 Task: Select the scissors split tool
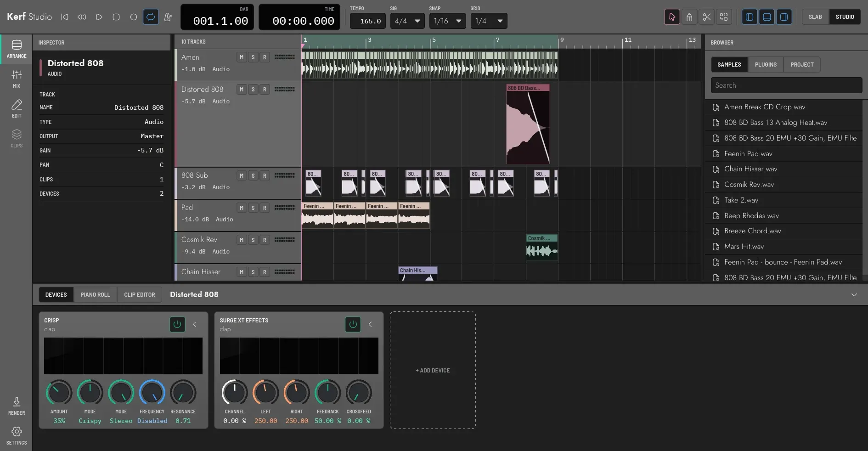pos(707,17)
